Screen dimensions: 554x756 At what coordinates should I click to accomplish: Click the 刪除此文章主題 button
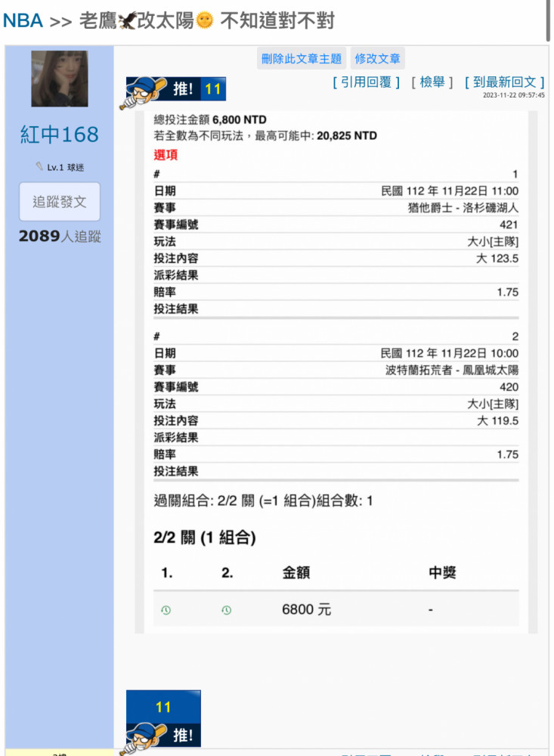302,59
